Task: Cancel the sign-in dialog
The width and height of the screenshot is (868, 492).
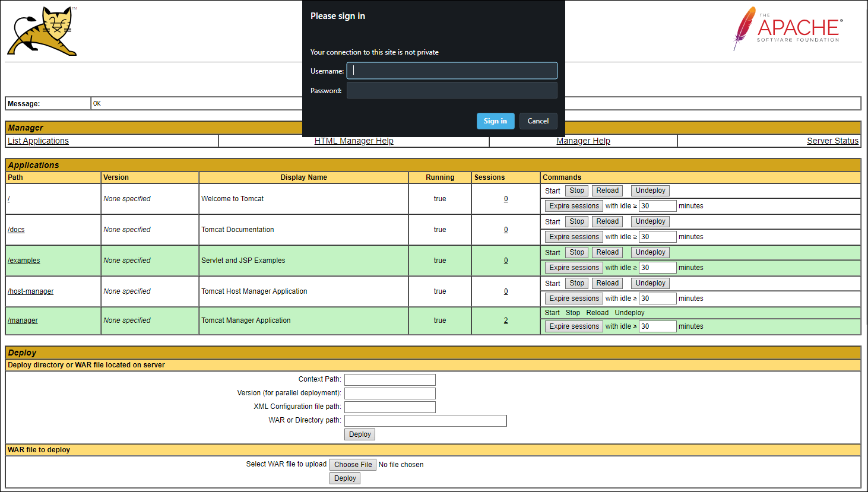Action: click(538, 121)
